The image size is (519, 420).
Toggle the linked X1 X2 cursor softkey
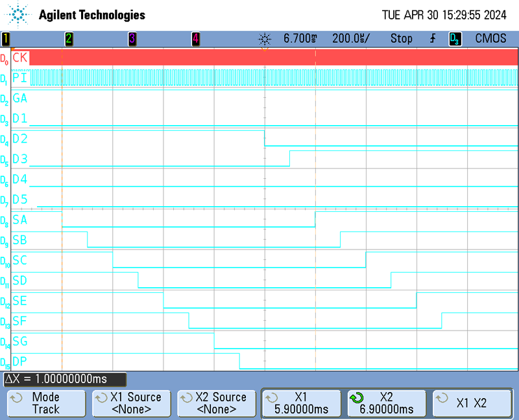pos(471,403)
